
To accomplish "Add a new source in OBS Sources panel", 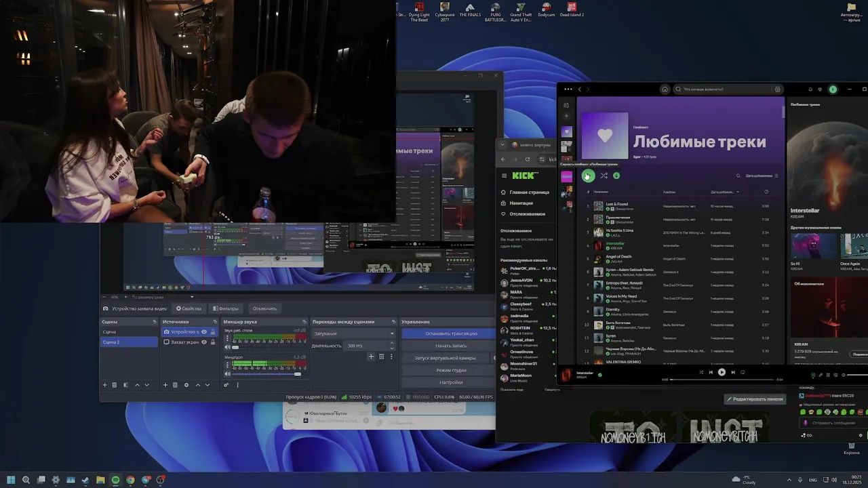I will pos(165,385).
